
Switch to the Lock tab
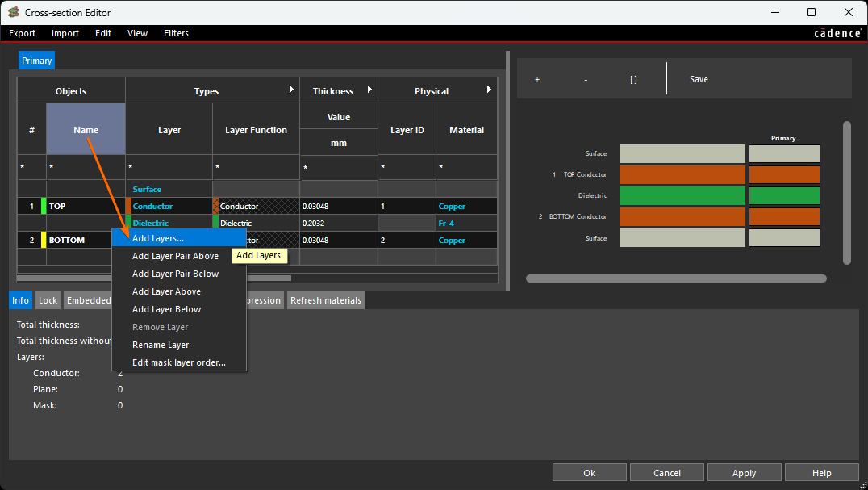(48, 300)
